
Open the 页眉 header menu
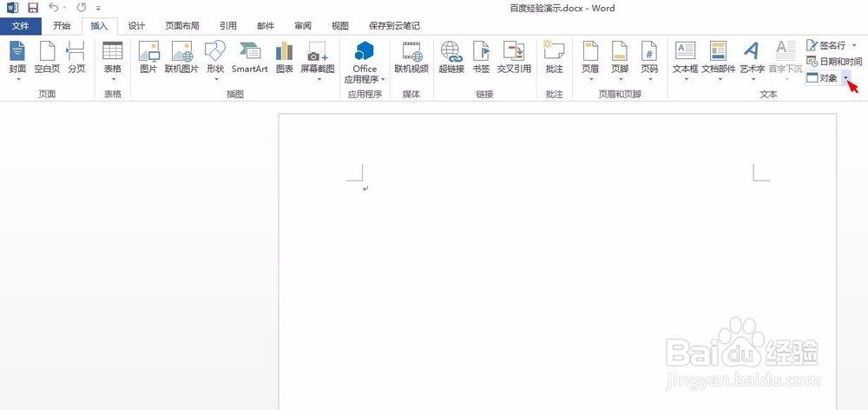point(590,61)
